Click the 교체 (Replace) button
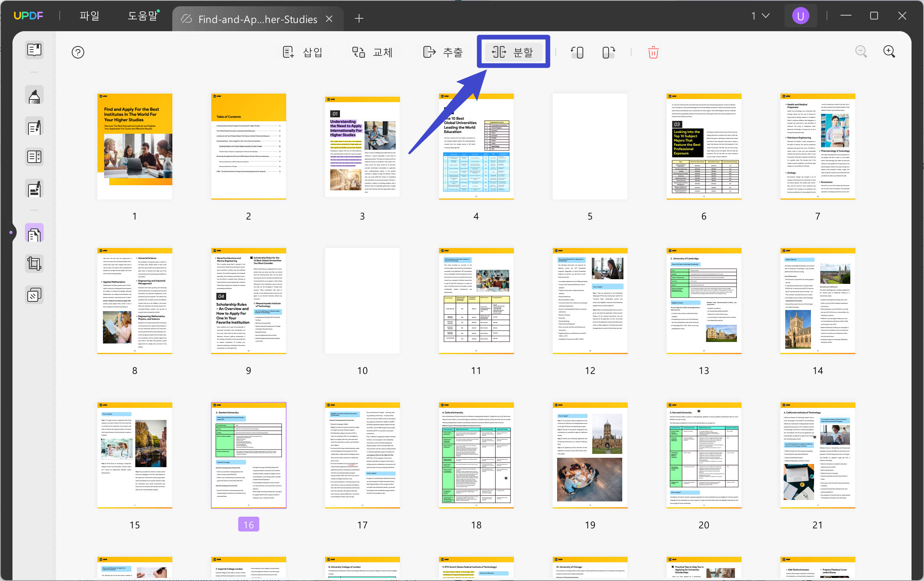The height and width of the screenshot is (581, 924). click(372, 52)
